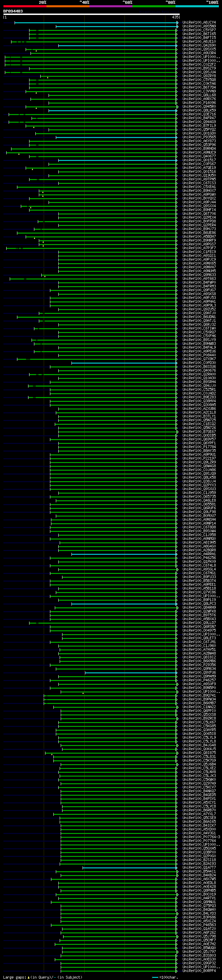Click hit UniRef100_P46256
Viewport: 222px width, 980px height.
[199, 558]
